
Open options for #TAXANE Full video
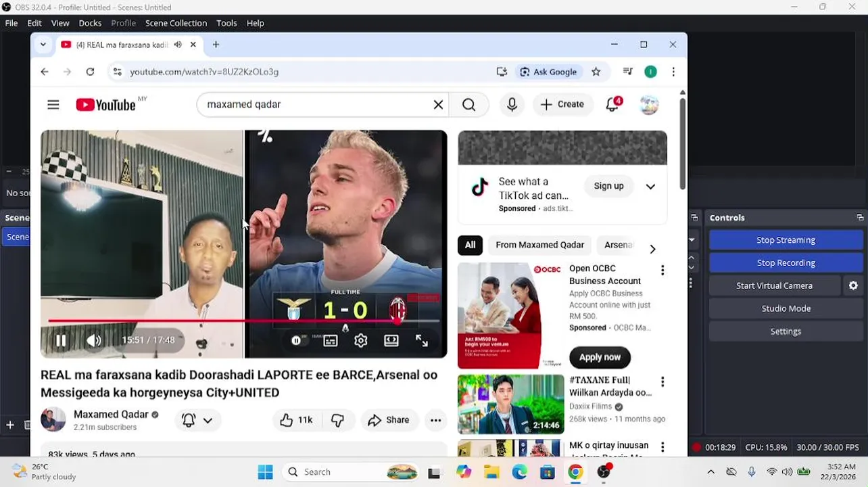[x=662, y=382]
